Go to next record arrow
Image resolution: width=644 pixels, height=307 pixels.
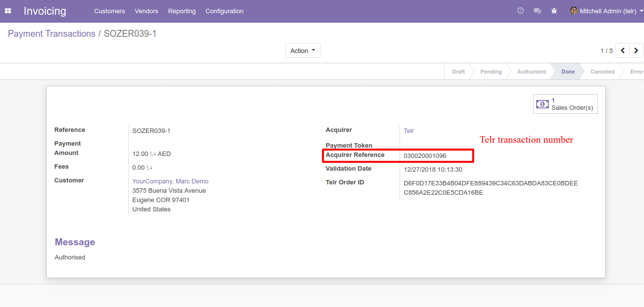coord(636,51)
